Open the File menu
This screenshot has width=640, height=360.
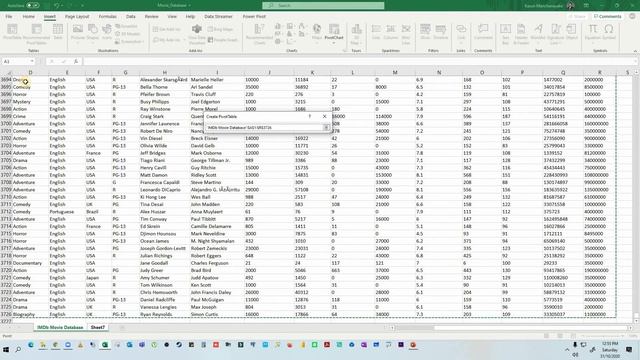coord(9,16)
